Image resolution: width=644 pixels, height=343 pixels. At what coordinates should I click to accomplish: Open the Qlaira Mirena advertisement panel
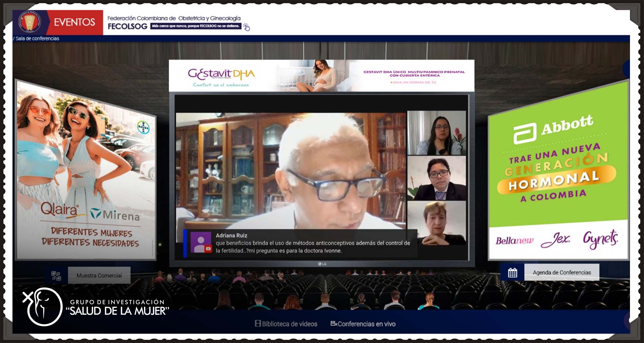[86, 171]
